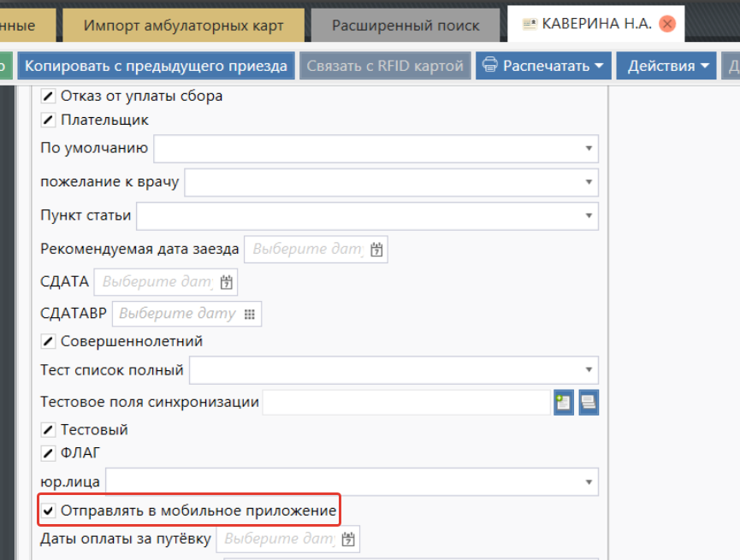This screenshot has width=740, height=560.
Task: Uncheck Отправлять в мобильное приложение
Action: click(x=49, y=511)
